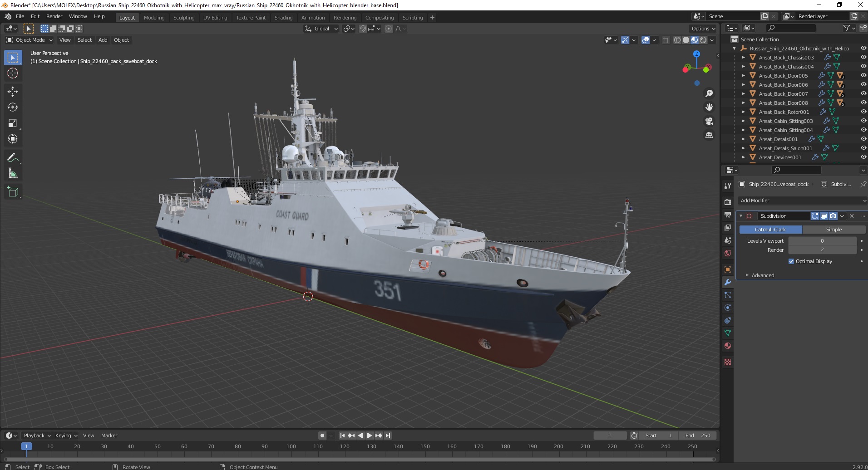868x470 pixels.
Task: Open the timeline Marker menu
Action: click(x=109, y=436)
